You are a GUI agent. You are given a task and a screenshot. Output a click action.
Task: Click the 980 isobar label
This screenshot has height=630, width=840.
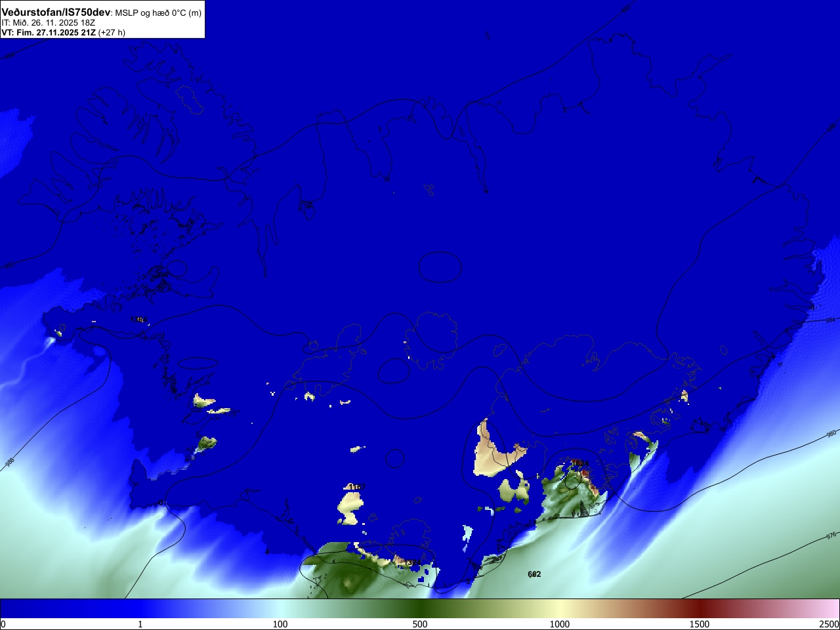tap(831, 434)
